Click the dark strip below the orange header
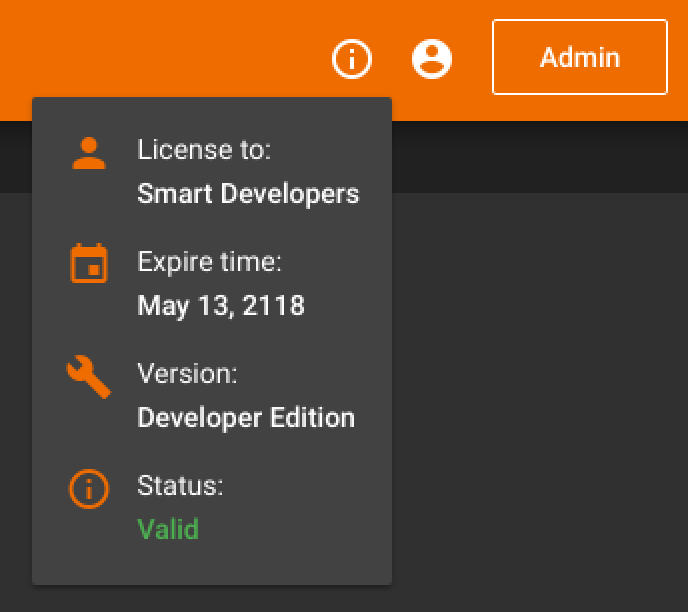688x612 pixels. 540,157
